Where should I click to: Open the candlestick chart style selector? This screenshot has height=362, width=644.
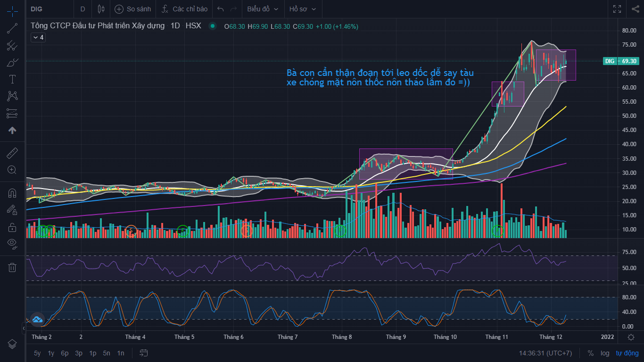(101, 9)
